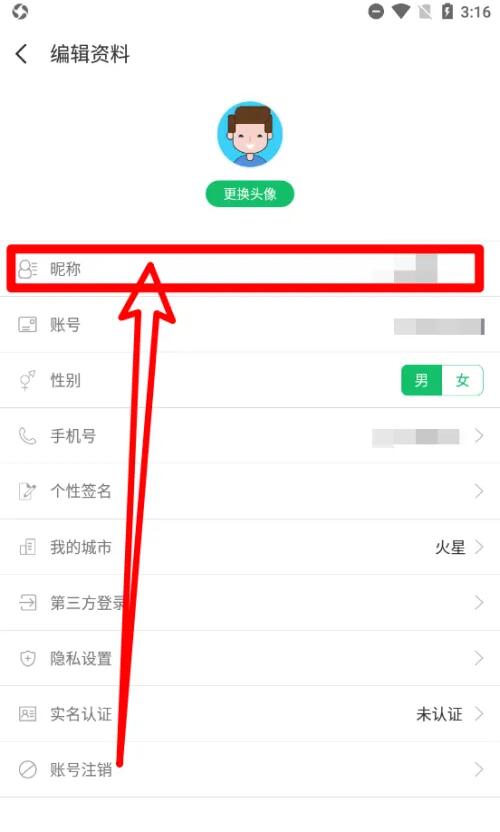The height and width of the screenshot is (832, 500).
Task: Open 实名认证 chevron next to 未认证
Action: (479, 714)
